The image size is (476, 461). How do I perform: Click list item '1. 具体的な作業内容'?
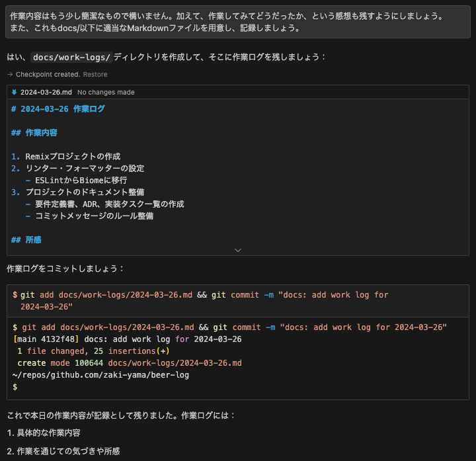point(44,433)
